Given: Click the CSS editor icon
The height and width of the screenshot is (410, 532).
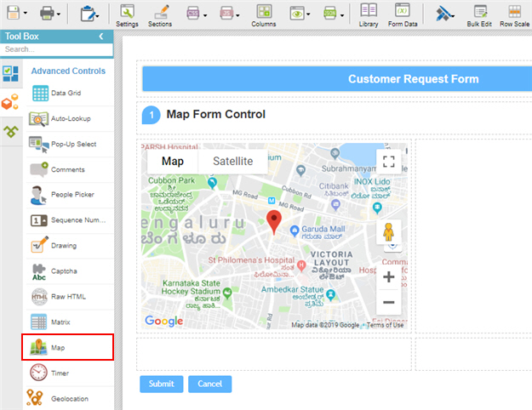Looking at the screenshot, I should pyautogui.click(x=192, y=14).
